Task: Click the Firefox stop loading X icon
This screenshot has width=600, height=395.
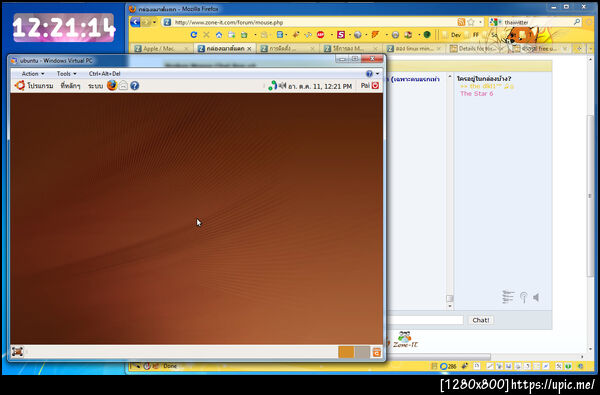Action: tap(206, 35)
